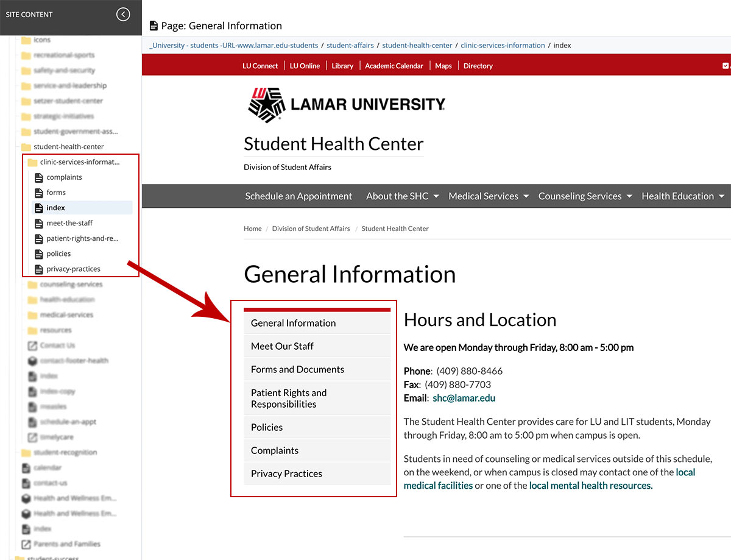Click the Lamar University logo
Screen dimensions: 731x560
tap(346, 104)
